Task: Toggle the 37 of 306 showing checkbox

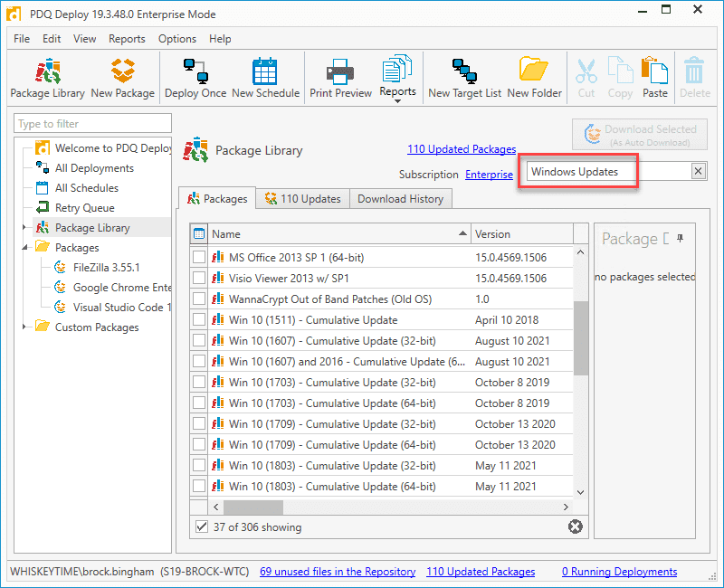Action: pos(202,526)
